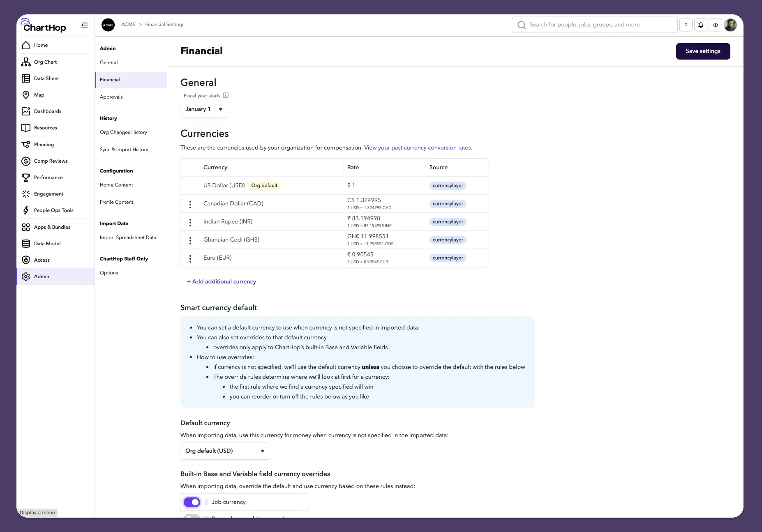Click the Org default badge
762x532 pixels.
click(x=264, y=186)
